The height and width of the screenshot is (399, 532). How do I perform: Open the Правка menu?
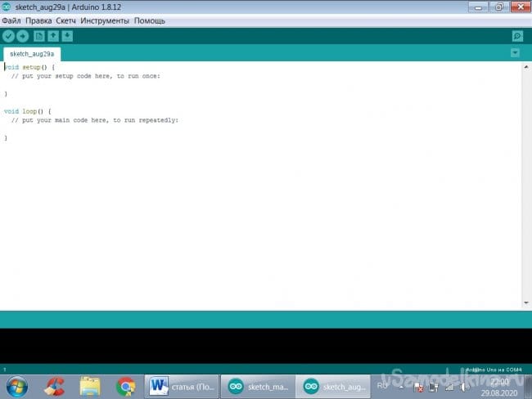(x=38, y=20)
